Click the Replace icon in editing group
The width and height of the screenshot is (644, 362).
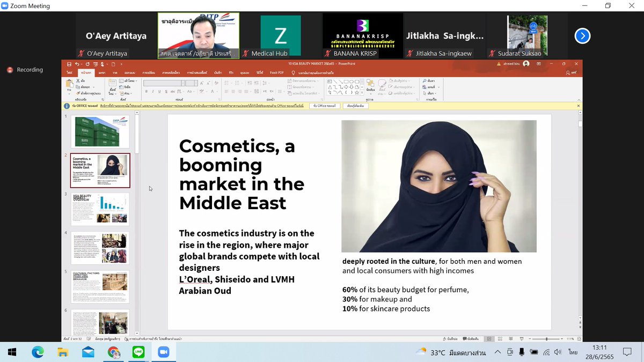point(425,86)
